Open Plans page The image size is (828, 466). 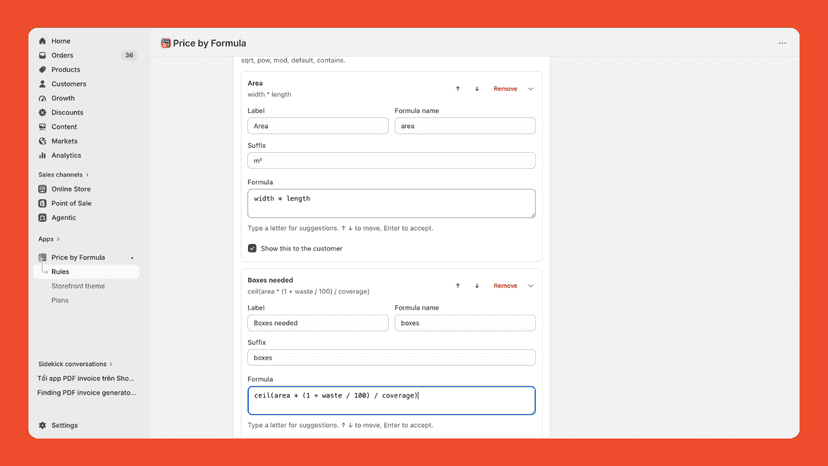pyautogui.click(x=60, y=300)
